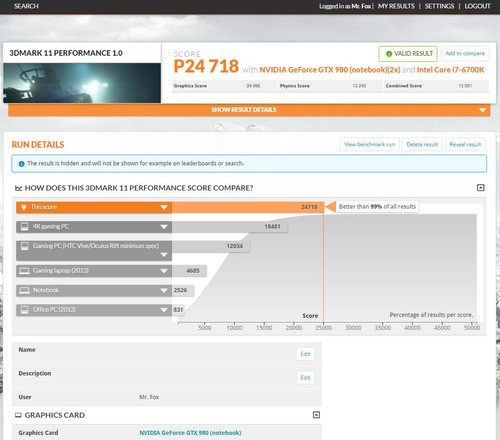This screenshot has height=440, width=500.
Task: Click the Notebook laptop icon
Action: tap(24, 290)
